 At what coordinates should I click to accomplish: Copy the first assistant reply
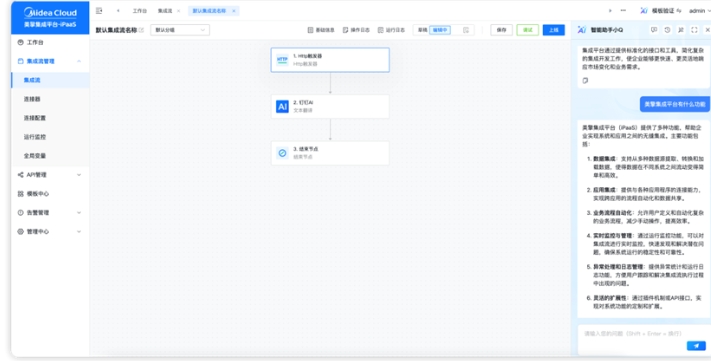point(585,80)
